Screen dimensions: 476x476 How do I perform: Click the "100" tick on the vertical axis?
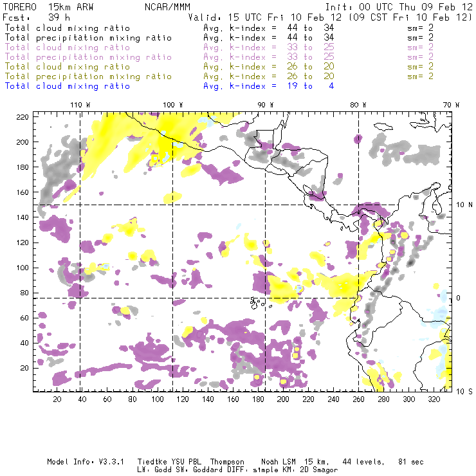tap(23, 268)
